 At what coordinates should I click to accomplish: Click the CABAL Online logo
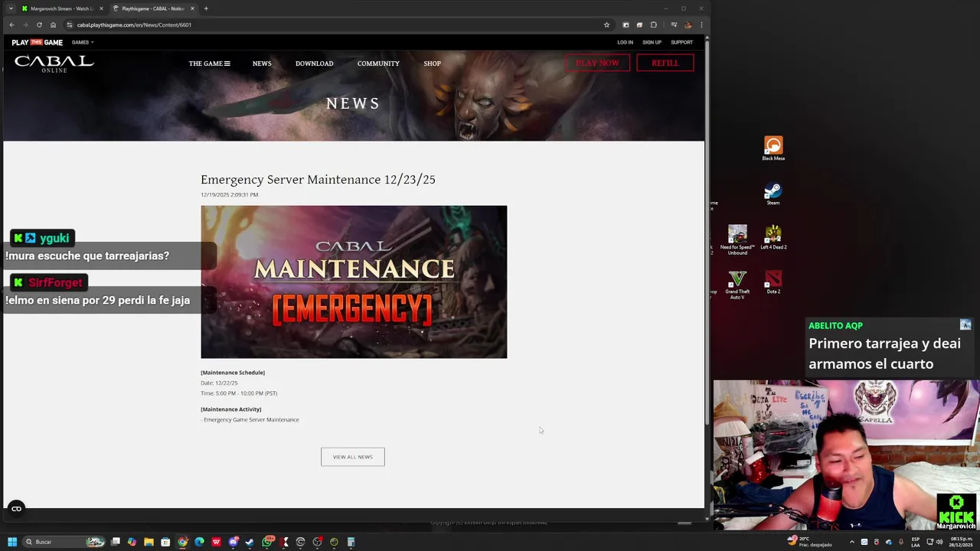pyautogui.click(x=54, y=64)
